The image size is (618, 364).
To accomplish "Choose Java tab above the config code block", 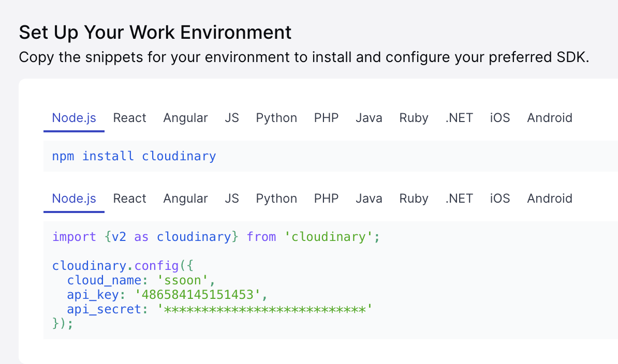I will (x=369, y=199).
